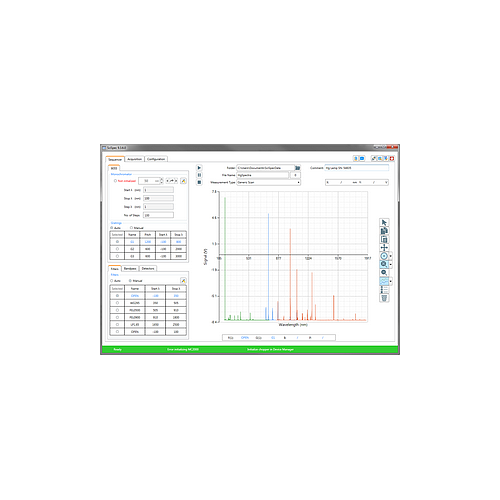This screenshot has height=500, width=500.
Task: Select the pointer cursor tool beside the graph
Action: 384,223
